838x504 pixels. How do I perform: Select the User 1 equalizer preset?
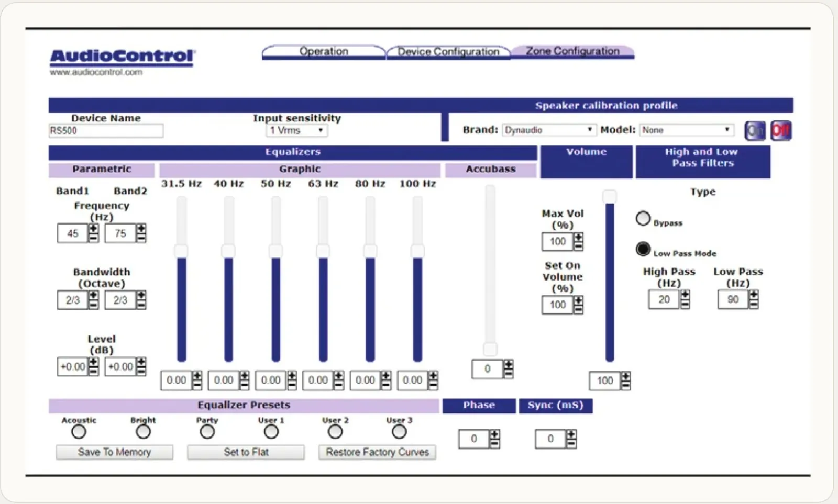click(271, 432)
